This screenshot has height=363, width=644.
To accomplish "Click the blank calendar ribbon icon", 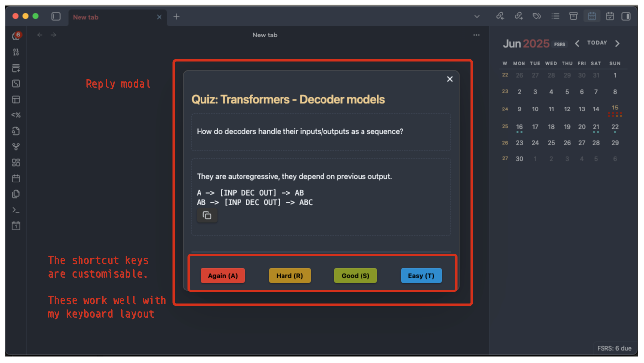I will tap(16, 178).
